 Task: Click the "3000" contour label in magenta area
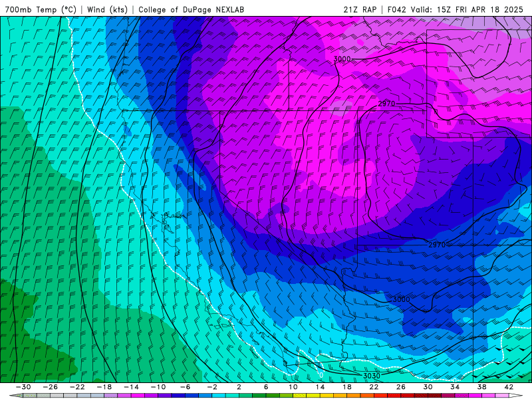(x=342, y=59)
